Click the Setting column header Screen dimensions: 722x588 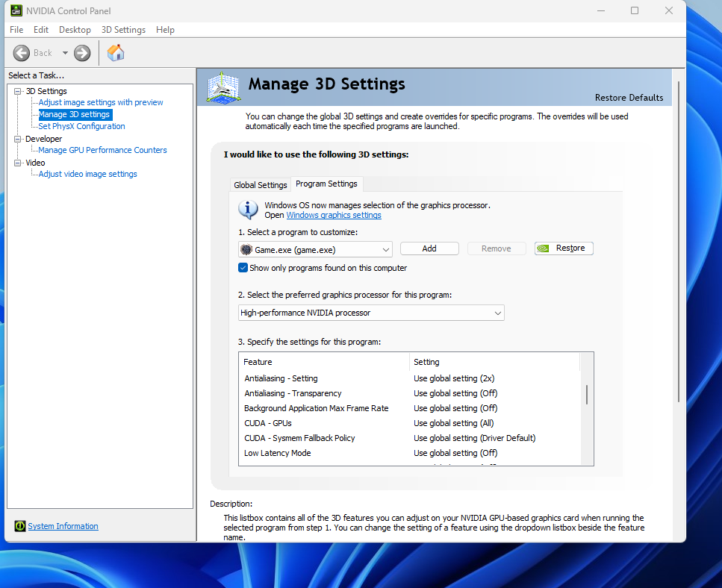tap(494, 362)
